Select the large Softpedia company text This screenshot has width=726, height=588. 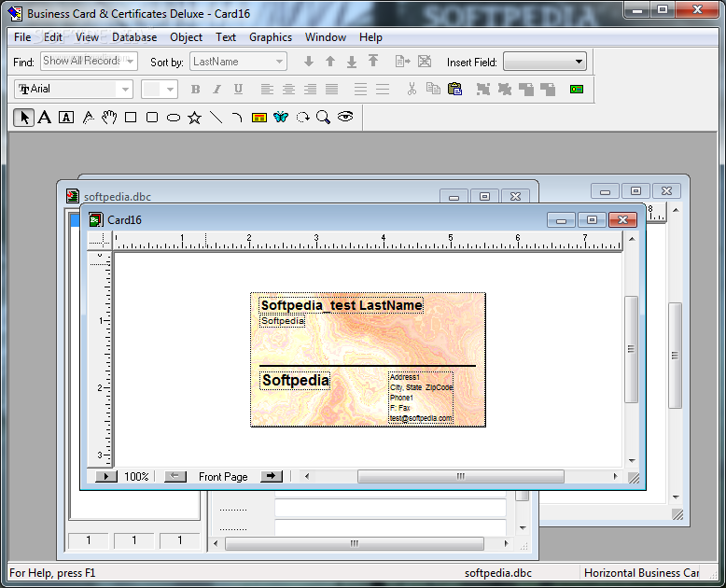pyautogui.click(x=295, y=381)
